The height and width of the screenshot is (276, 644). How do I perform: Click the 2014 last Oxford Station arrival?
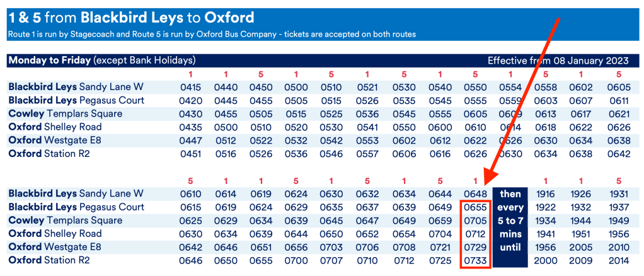click(x=619, y=260)
